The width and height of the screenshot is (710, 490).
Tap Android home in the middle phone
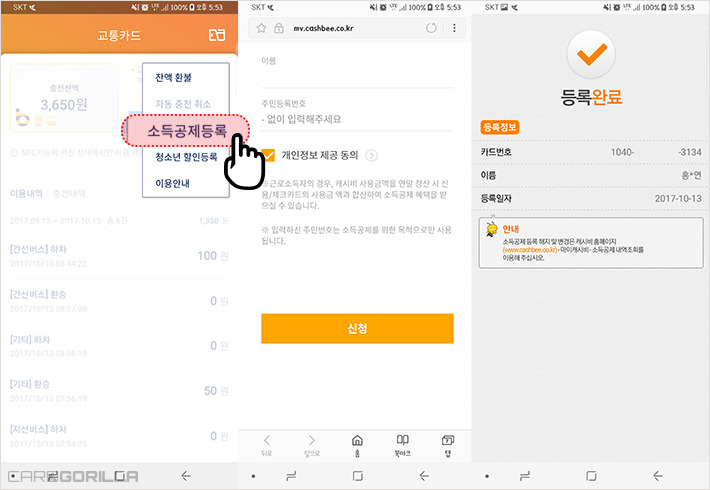click(357, 476)
